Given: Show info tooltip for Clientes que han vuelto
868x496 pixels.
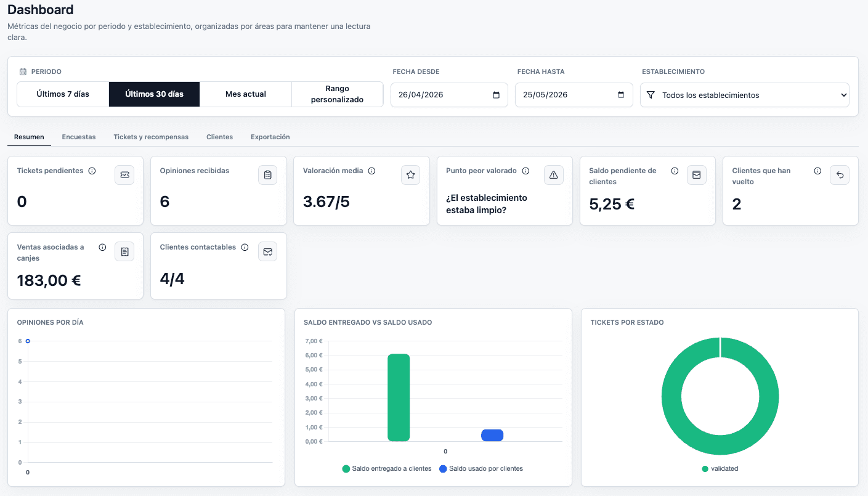Looking at the screenshot, I should click(x=817, y=171).
